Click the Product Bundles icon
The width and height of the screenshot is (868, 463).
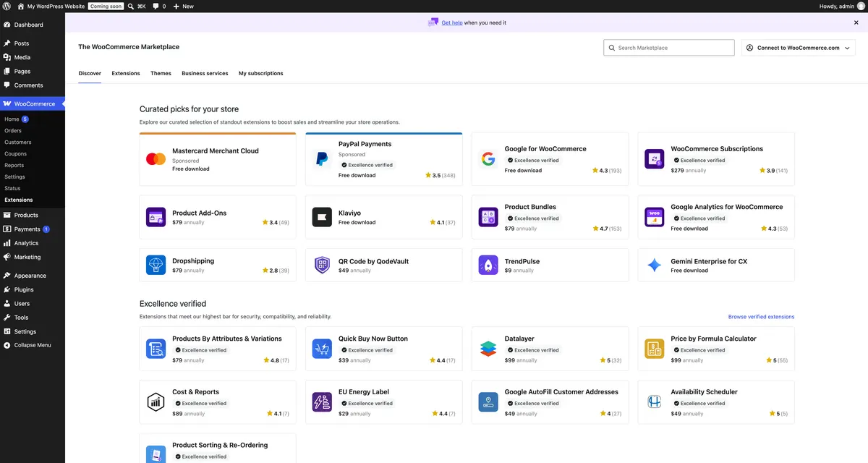(488, 217)
